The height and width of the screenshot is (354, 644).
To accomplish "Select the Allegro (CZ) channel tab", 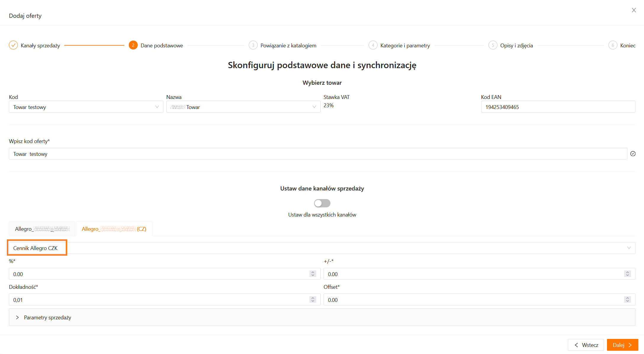I will [114, 229].
